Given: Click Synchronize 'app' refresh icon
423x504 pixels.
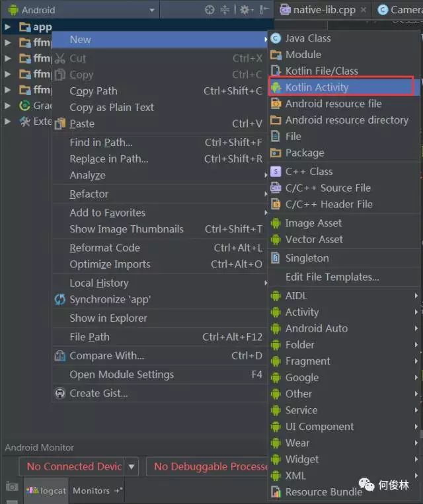Looking at the screenshot, I should click(x=60, y=300).
